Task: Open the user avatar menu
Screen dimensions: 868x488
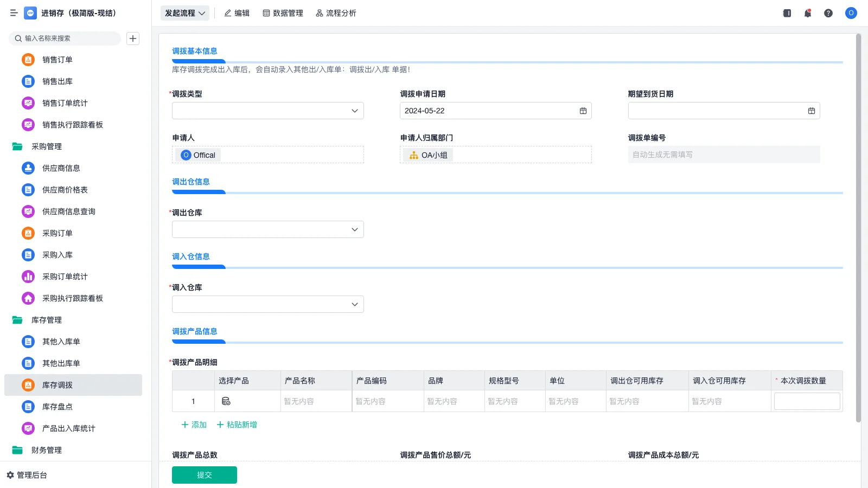Action: 851,13
